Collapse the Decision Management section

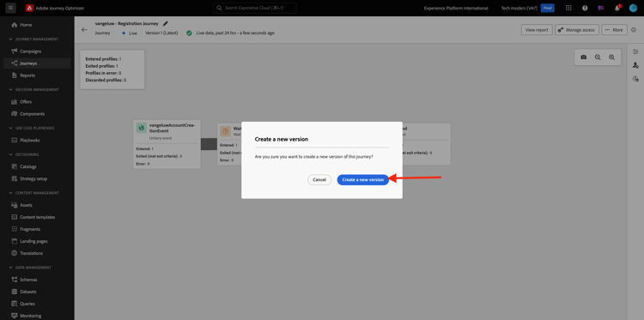[x=10, y=89]
